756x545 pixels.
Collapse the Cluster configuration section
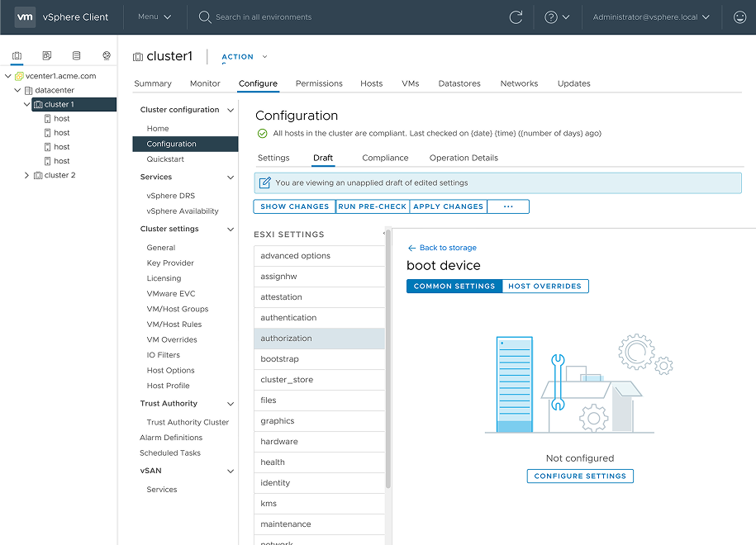point(231,110)
